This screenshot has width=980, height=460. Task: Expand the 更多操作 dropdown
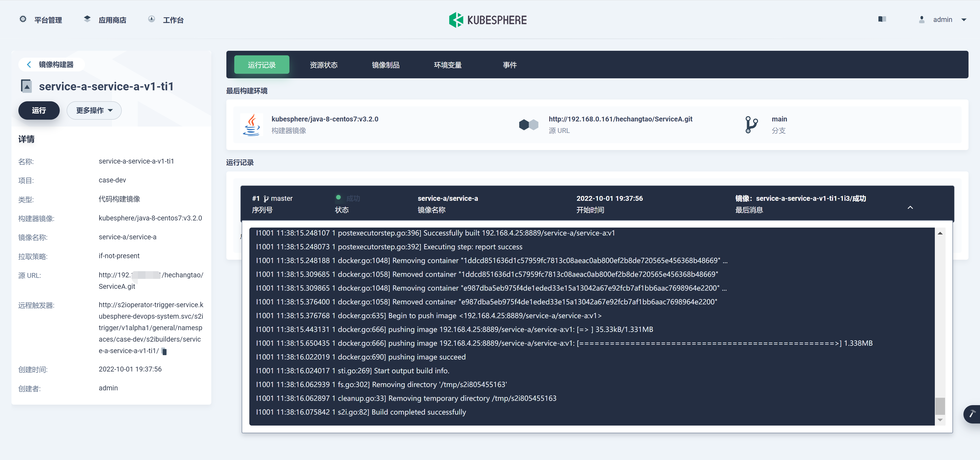click(94, 111)
